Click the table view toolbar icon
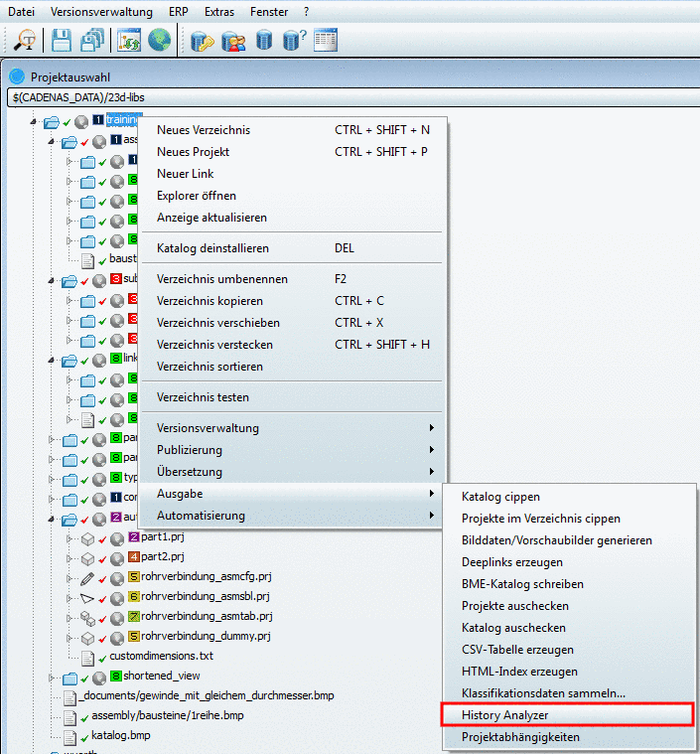The image size is (700, 754). point(326,40)
